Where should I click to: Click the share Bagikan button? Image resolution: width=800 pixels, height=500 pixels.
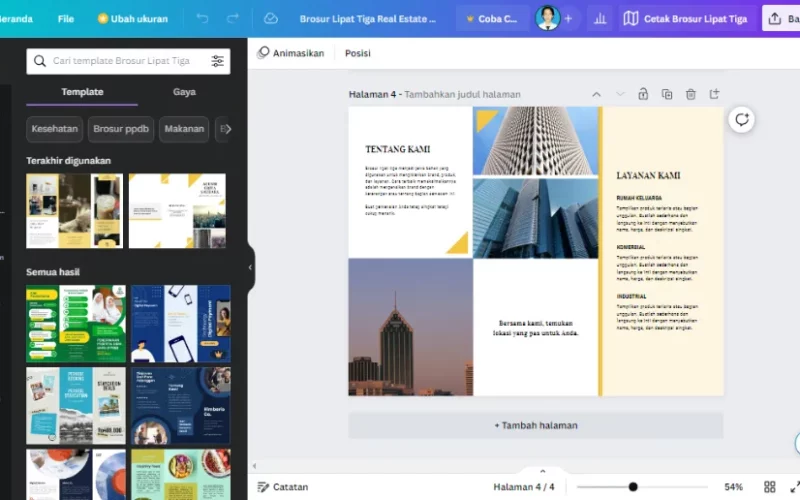pyautogui.click(x=781, y=19)
